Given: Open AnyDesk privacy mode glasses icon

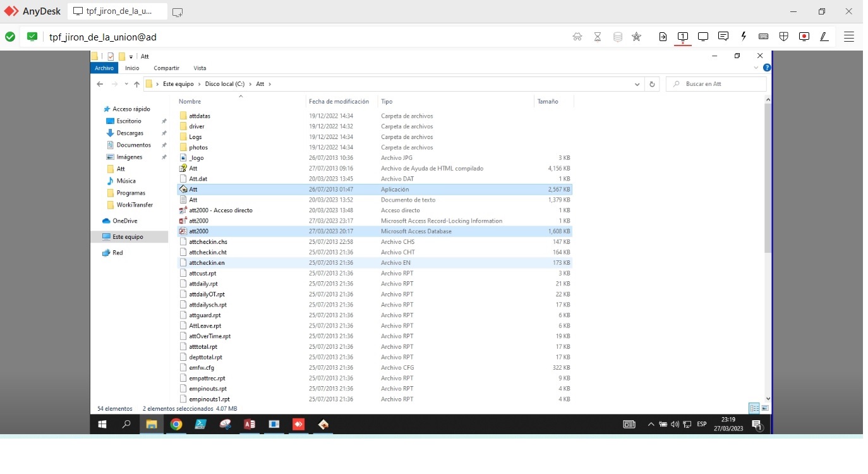Looking at the screenshot, I should tap(577, 37).
